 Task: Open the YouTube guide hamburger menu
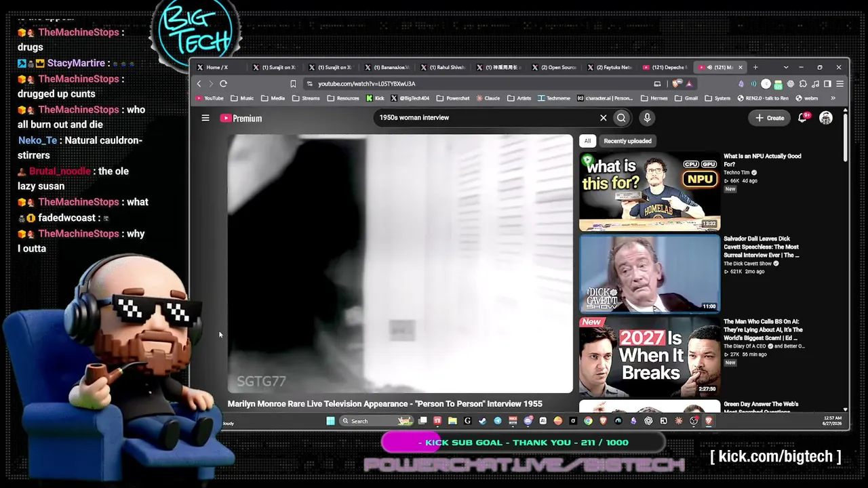click(x=205, y=118)
